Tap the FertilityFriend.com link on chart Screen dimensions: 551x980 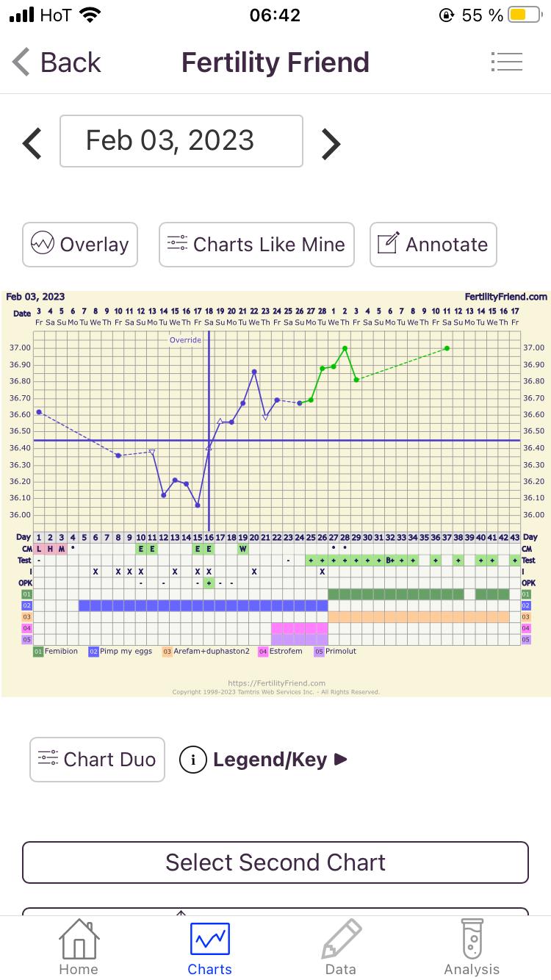tap(505, 297)
